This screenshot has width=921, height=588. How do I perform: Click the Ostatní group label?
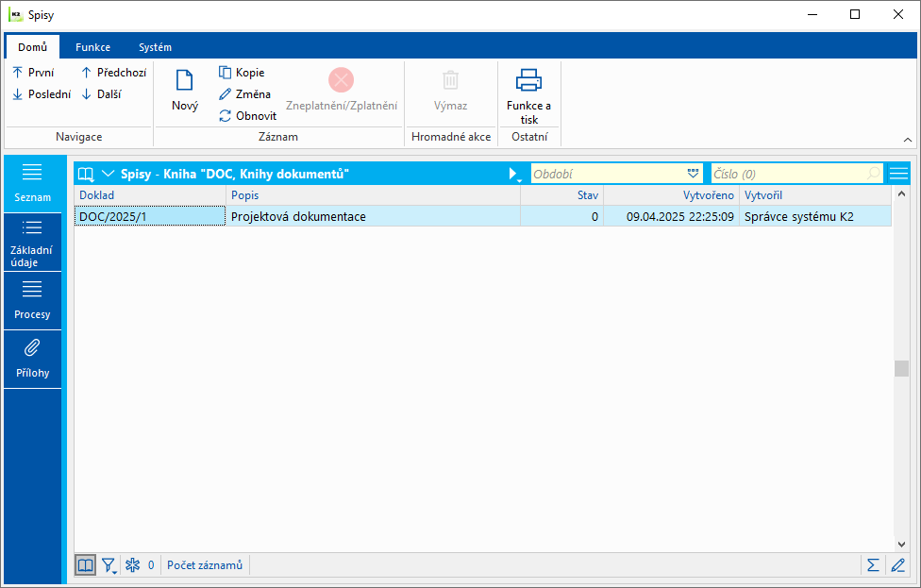pyautogui.click(x=529, y=137)
